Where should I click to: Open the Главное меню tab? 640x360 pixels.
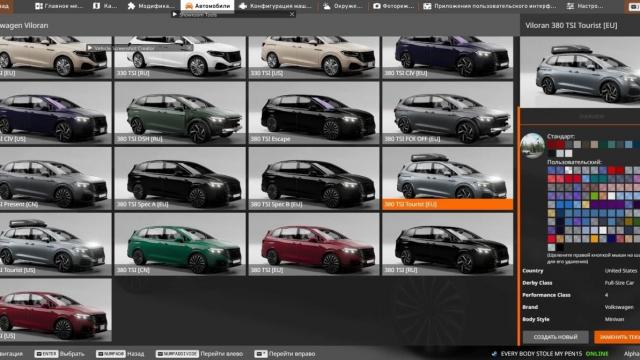pos(58,6)
